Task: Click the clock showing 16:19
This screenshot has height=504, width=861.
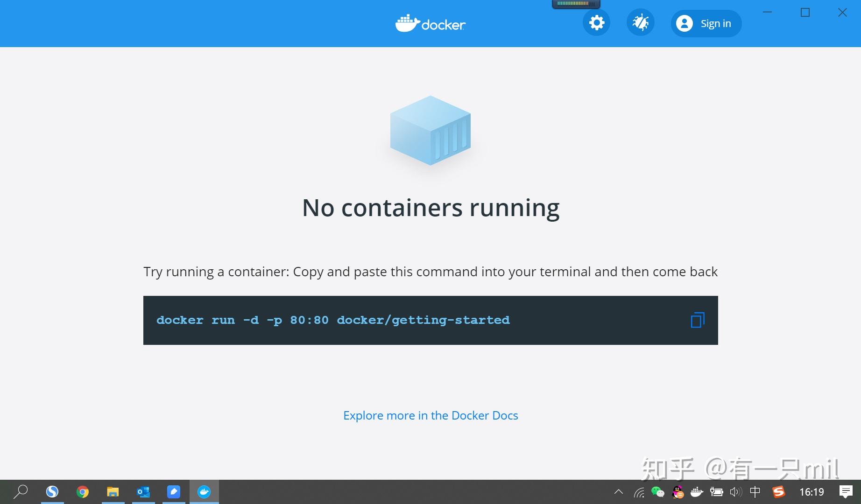Action: 812,491
